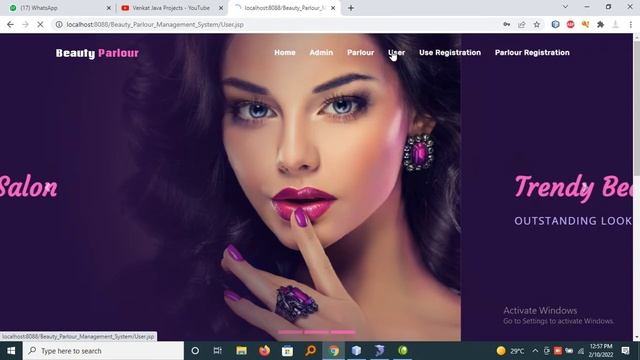
Task: Click the address bar URL
Action: pyautogui.click(x=155, y=24)
